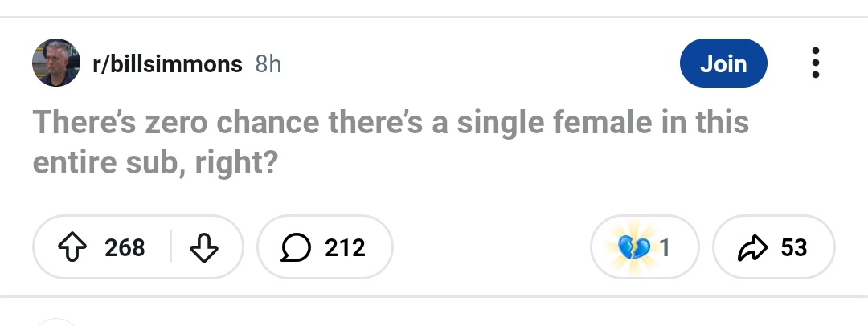Open the post titled "There's zero chance…"
This screenshot has height=326, width=868.
tap(391, 124)
